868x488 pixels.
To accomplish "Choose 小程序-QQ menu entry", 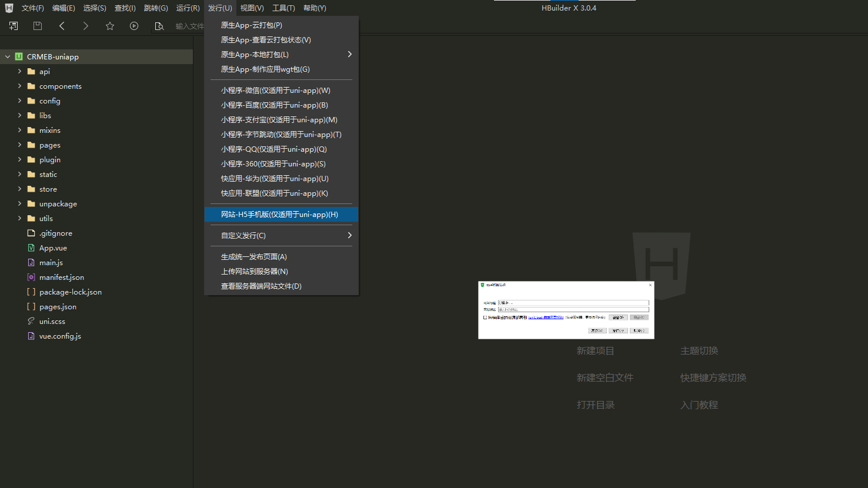I will (281, 149).
